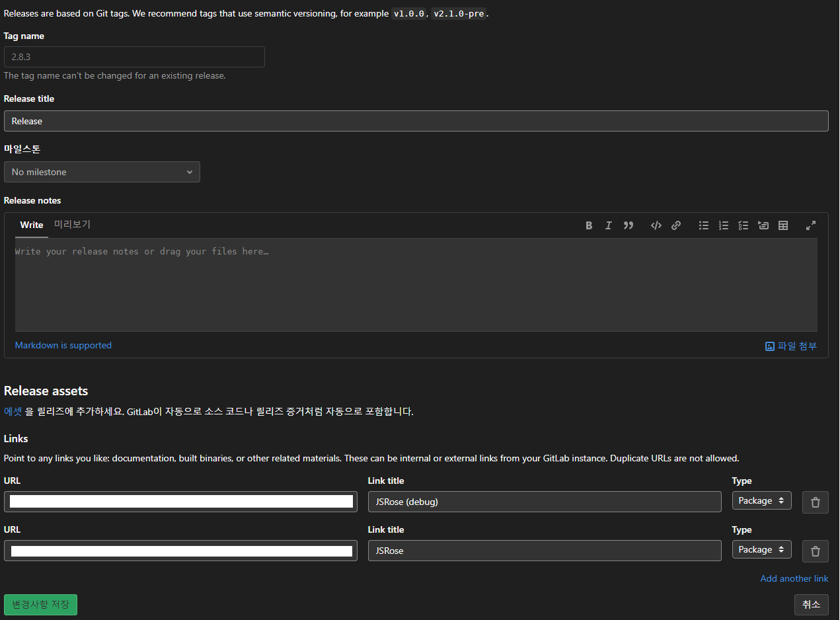Switch to the 미리보기 preview tab
Viewport: 840px width, 620px height.
(x=72, y=224)
